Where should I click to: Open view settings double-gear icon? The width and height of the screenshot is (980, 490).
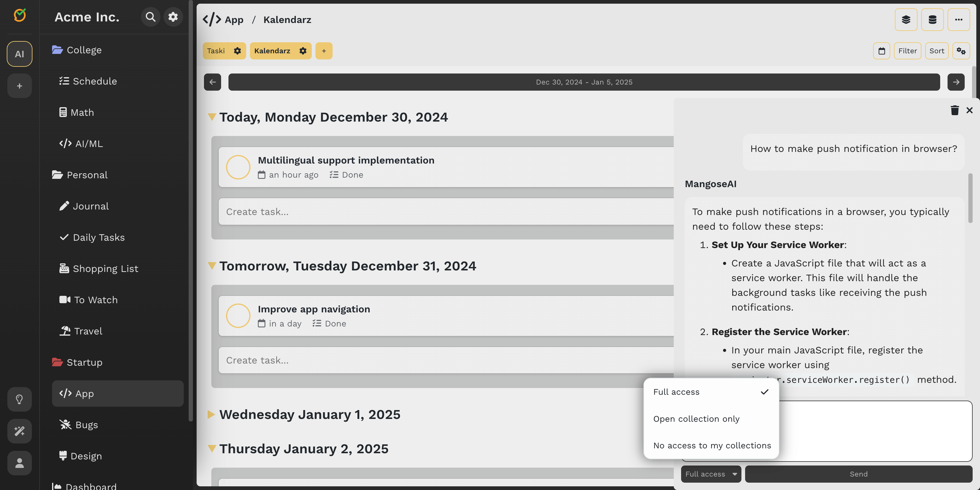(961, 51)
